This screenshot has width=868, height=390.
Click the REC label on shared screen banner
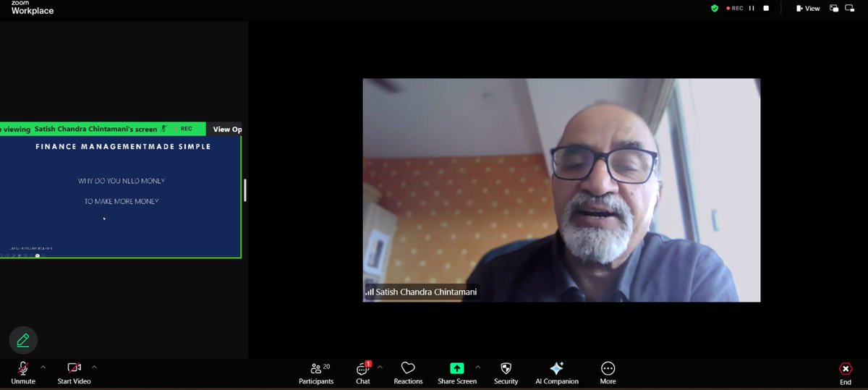[x=186, y=129]
